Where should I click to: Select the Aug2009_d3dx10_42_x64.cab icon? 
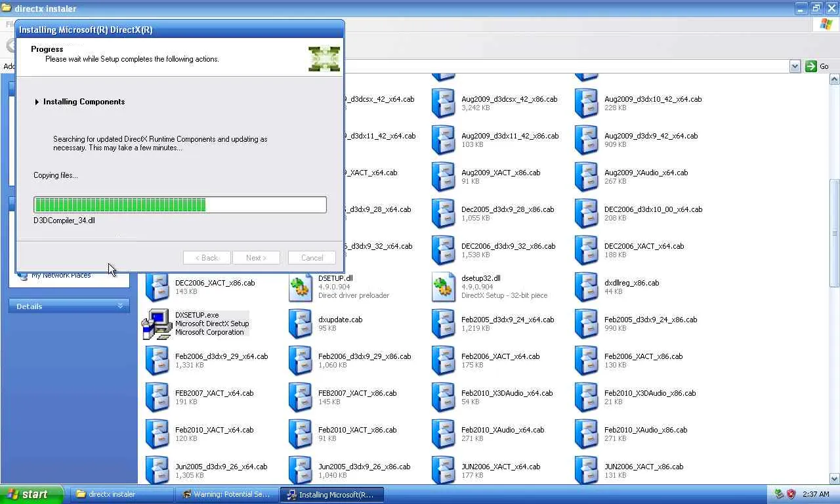(587, 103)
